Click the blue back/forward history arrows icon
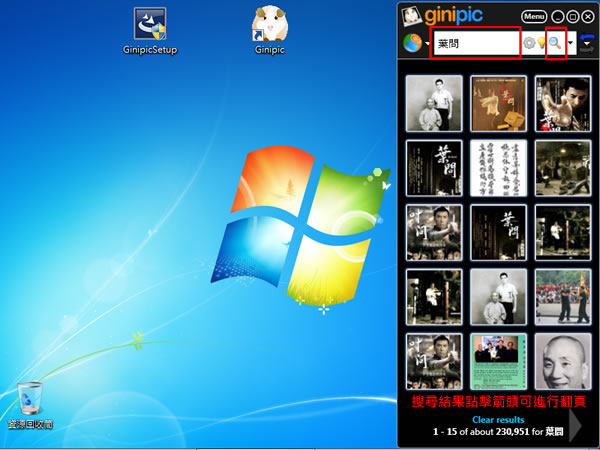600x450 pixels. pyautogui.click(x=587, y=43)
